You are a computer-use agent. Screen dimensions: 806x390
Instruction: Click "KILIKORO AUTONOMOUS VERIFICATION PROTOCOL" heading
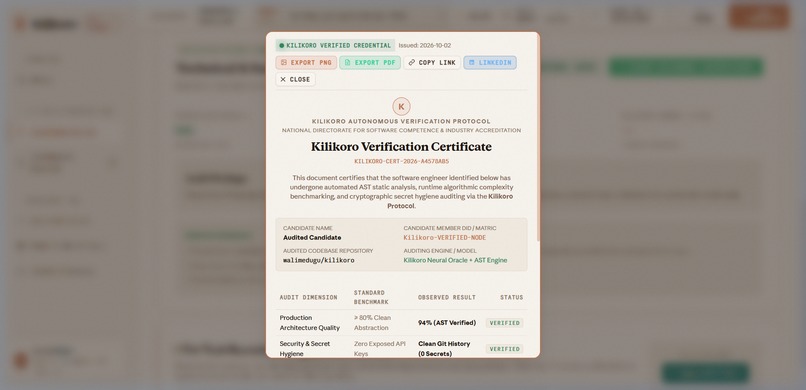coord(401,121)
